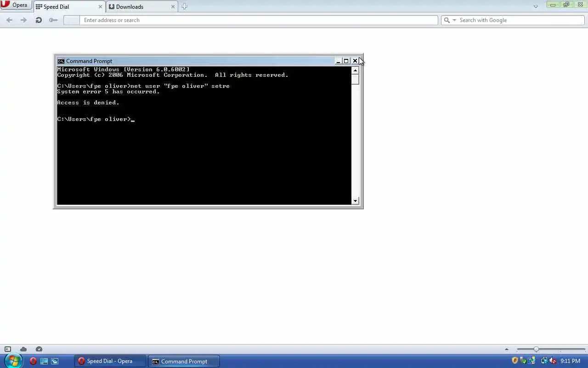Click the magnifier search icon
The height and width of the screenshot is (368, 588).
coord(447,20)
